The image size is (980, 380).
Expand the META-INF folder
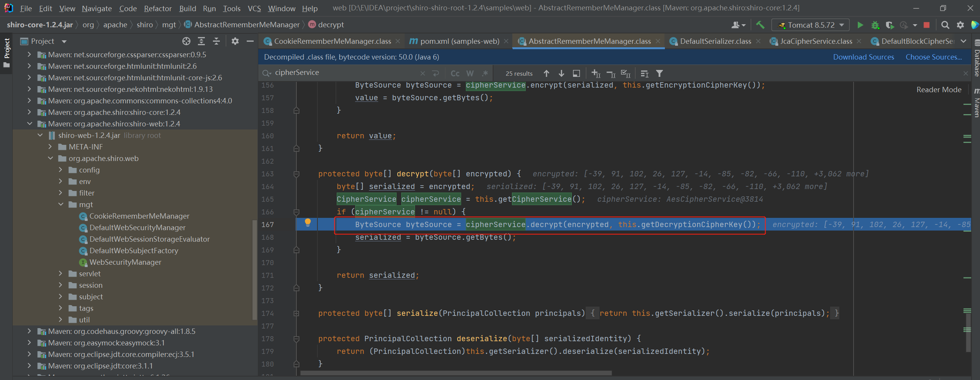tap(50, 147)
